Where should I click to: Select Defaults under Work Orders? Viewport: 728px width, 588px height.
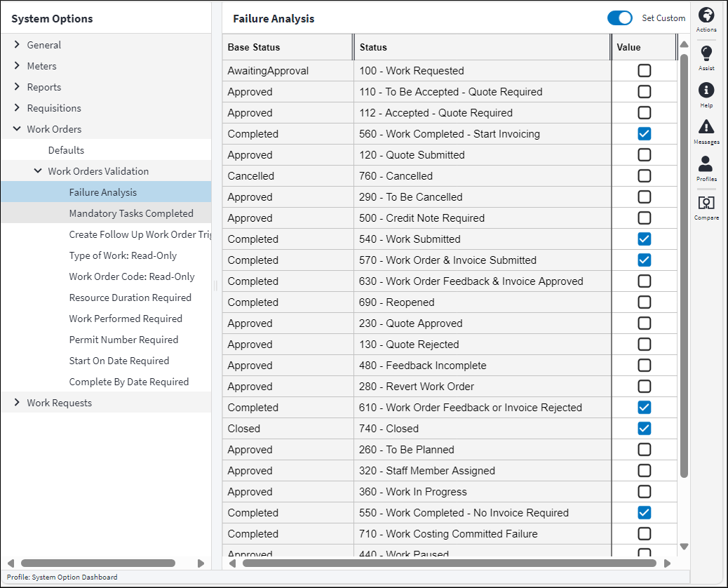coord(66,150)
